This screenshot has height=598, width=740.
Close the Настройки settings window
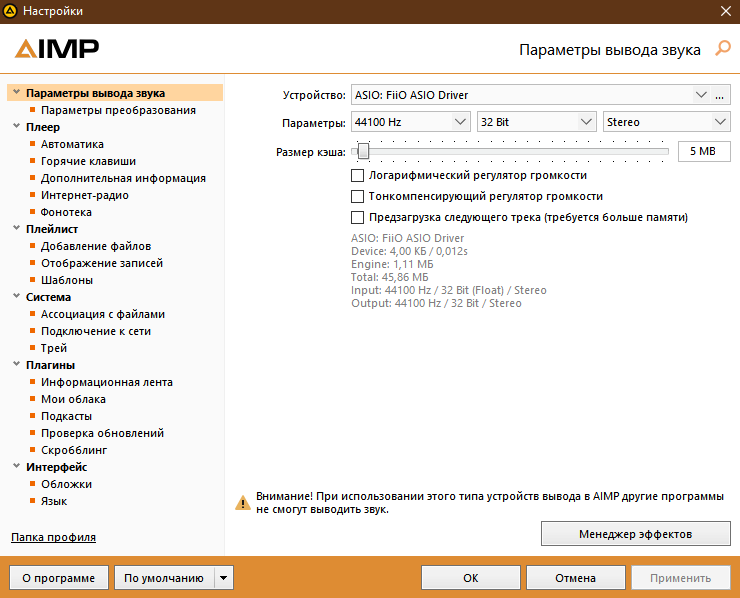pyautogui.click(x=725, y=11)
